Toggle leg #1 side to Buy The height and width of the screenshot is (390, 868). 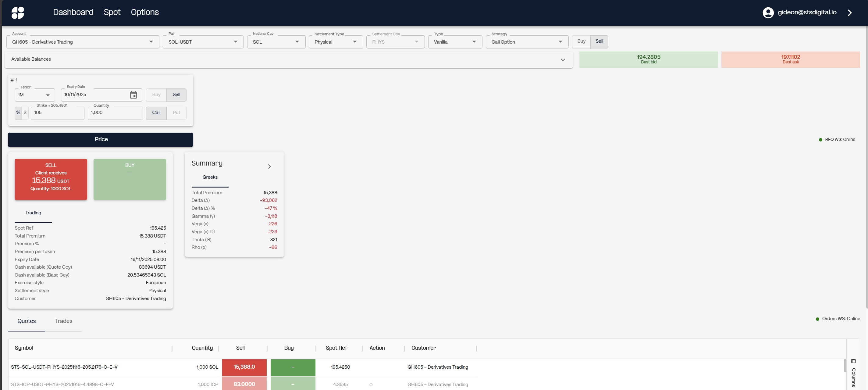point(156,95)
